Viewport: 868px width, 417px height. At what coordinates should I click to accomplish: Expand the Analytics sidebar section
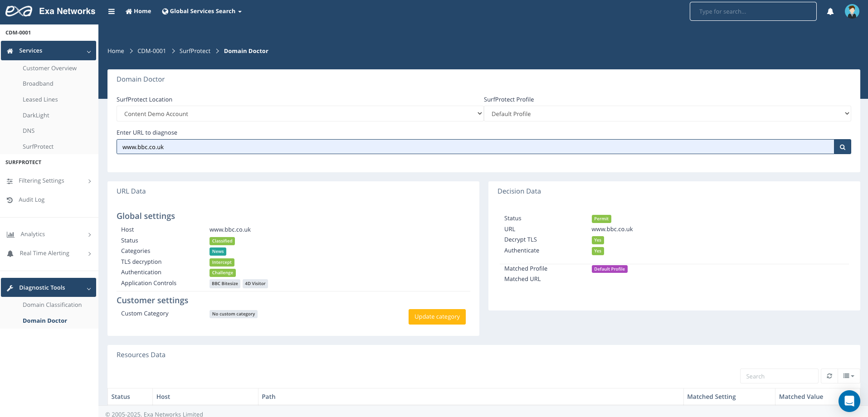tap(49, 234)
